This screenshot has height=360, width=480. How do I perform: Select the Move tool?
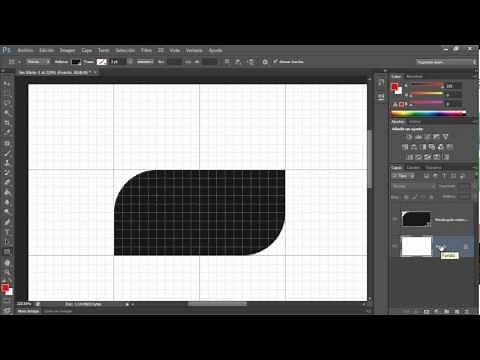click(7, 83)
